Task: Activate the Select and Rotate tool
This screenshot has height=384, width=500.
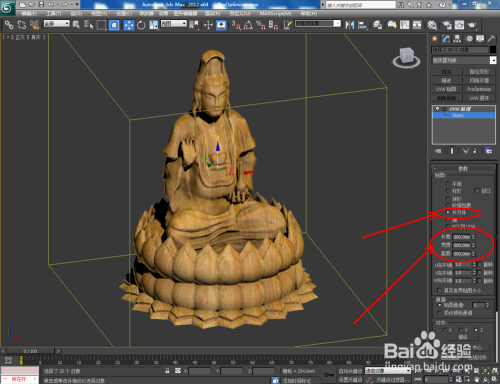Action: pyautogui.click(x=141, y=25)
